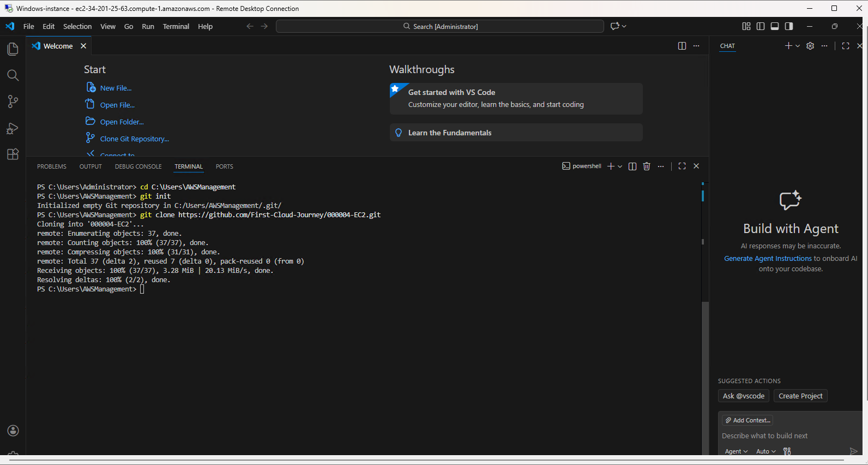
Task: Switch to the Problems tab
Action: (52, 166)
